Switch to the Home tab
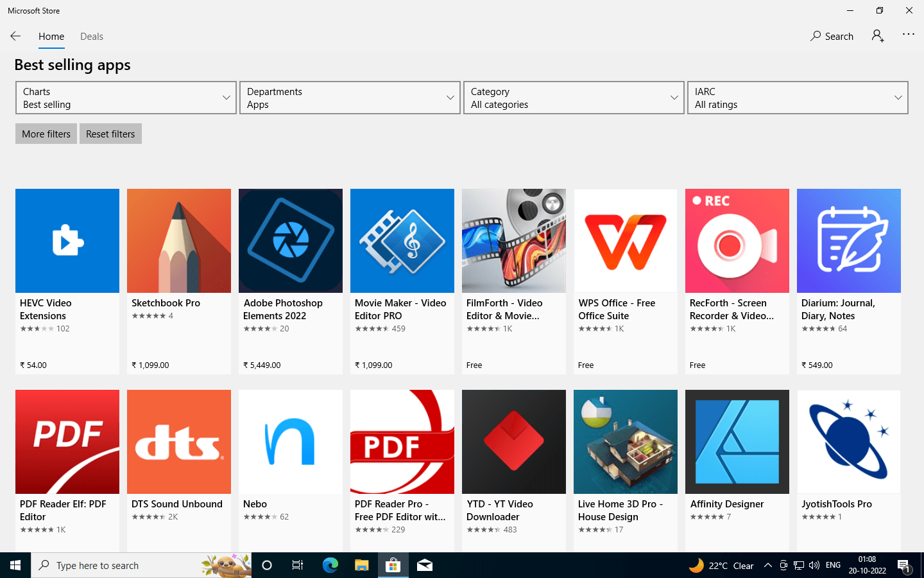 51,37
